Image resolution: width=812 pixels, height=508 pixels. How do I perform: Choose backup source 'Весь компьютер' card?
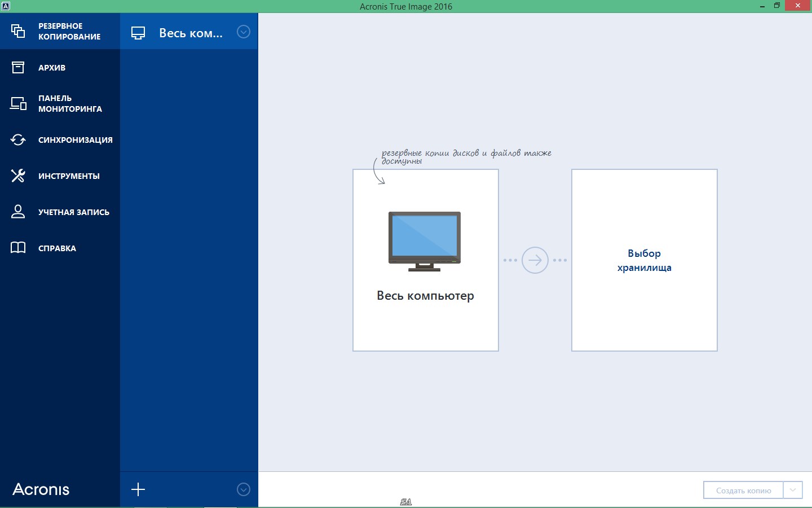coord(426,260)
